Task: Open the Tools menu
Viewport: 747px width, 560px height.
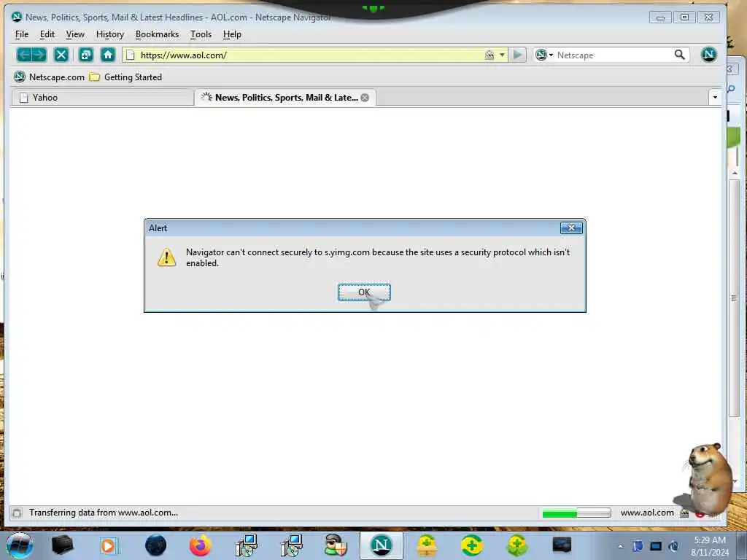Action: pyautogui.click(x=201, y=34)
